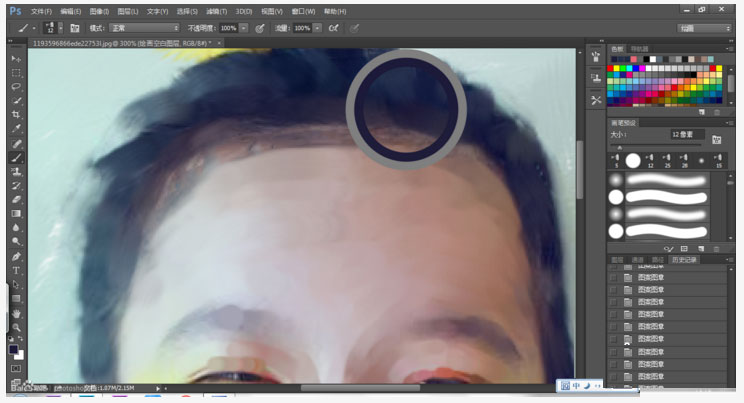
Task: Create new brush preset button
Action: (x=701, y=249)
